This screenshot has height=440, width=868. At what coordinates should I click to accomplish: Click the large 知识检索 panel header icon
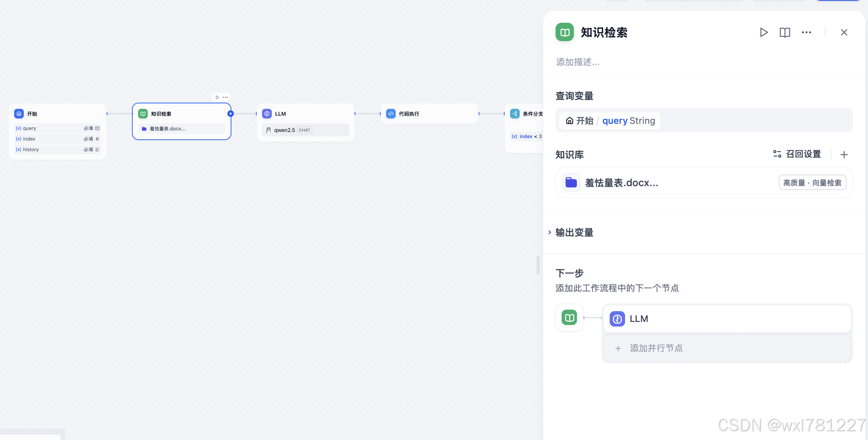(565, 32)
